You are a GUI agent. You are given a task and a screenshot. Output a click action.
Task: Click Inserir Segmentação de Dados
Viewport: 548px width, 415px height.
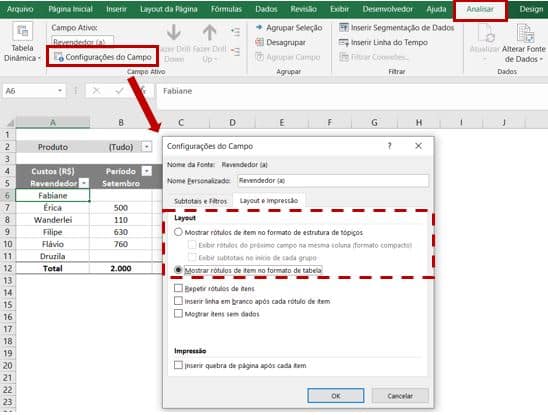pyautogui.click(x=397, y=28)
